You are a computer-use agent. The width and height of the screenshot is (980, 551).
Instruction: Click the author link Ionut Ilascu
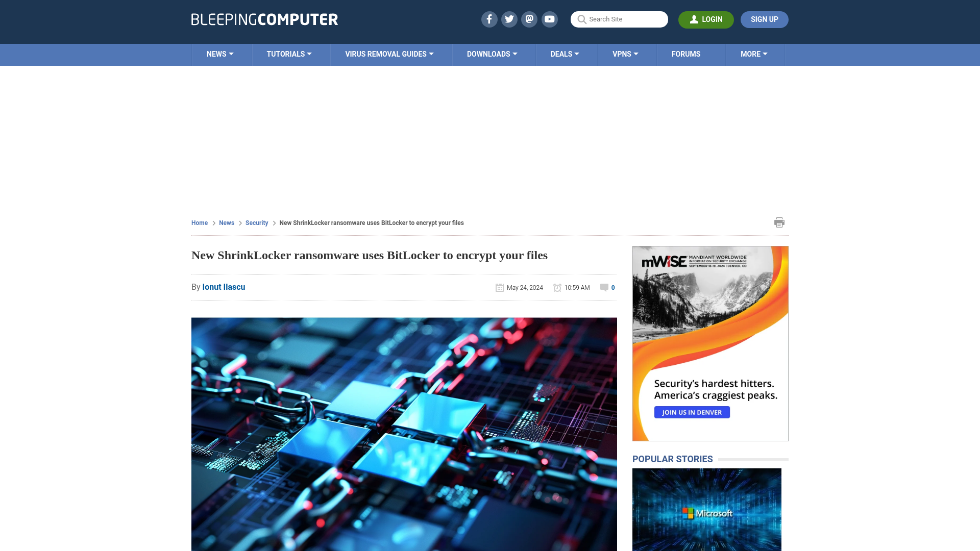[x=224, y=287]
